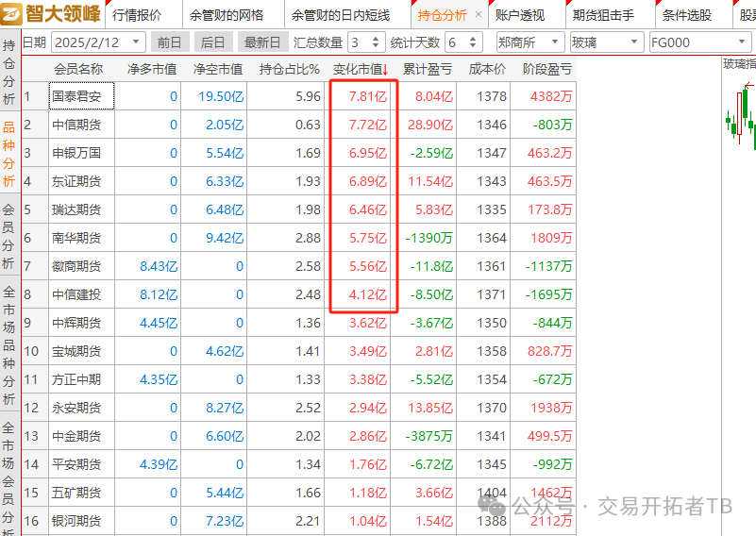756x536 pixels.
Task: Select the 品种分析 sidebar tab
Action: click(x=9, y=154)
